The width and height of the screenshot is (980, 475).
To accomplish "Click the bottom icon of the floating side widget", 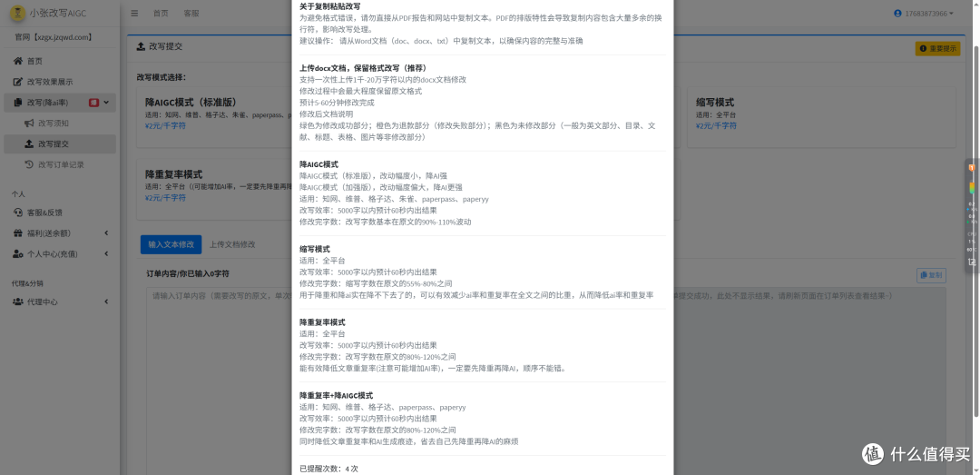I will click(972, 262).
